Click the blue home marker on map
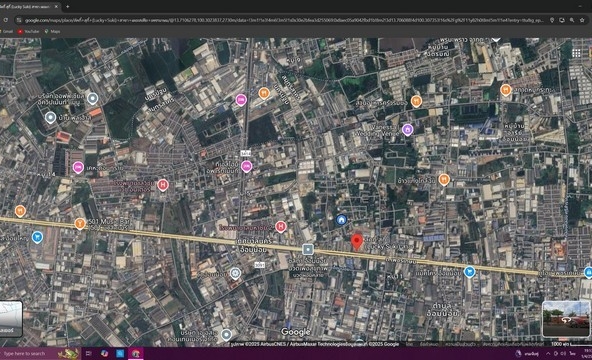Viewport: 592px width, 360px height. [x=341, y=220]
